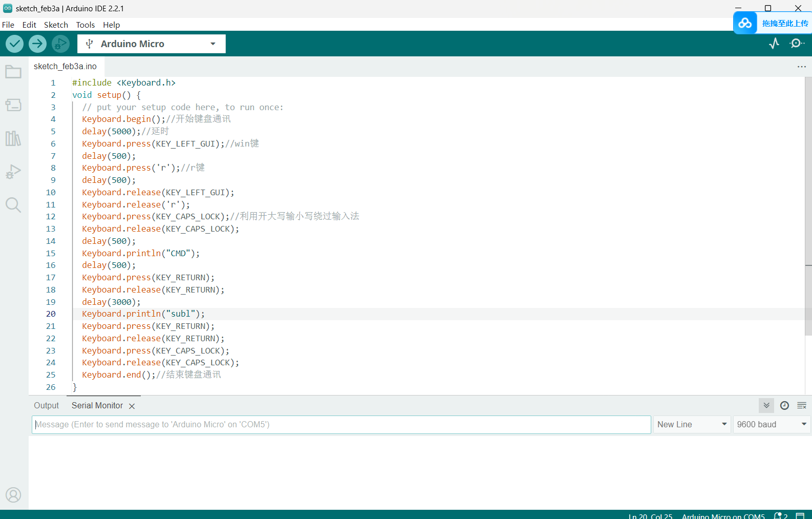Open the Sketchbook folder sidebar icon
The image size is (812, 519).
(x=13, y=72)
